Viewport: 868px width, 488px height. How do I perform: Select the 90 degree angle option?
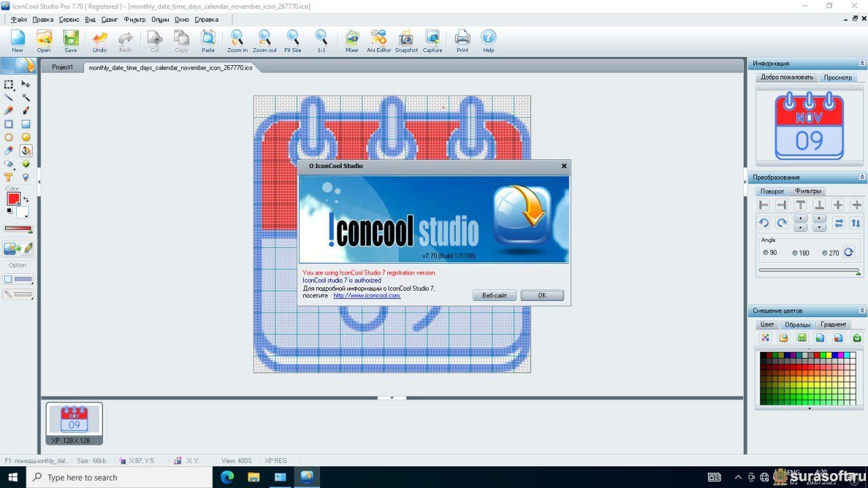(766, 253)
